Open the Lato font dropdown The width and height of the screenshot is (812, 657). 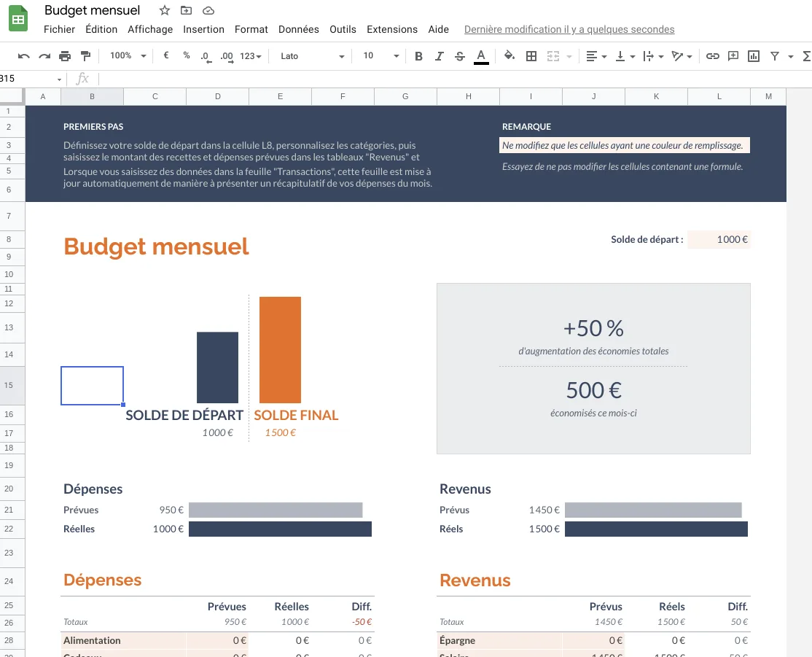pos(313,56)
